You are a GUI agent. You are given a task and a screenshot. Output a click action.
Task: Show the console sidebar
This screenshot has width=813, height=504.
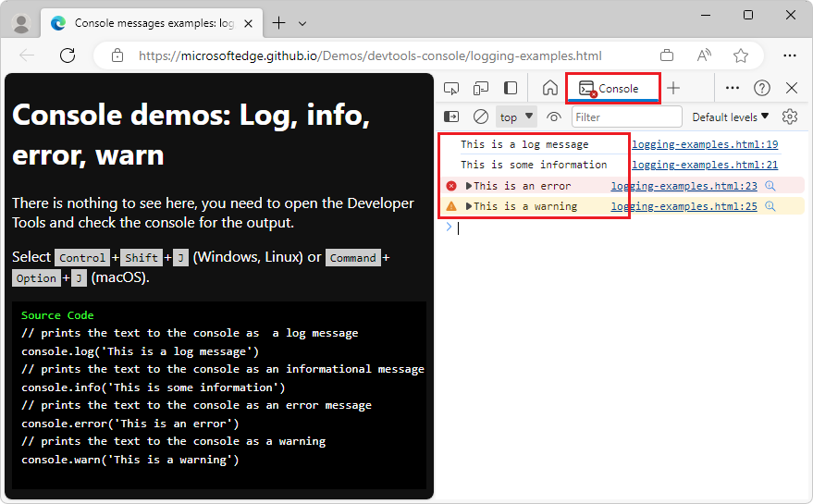pyautogui.click(x=451, y=117)
